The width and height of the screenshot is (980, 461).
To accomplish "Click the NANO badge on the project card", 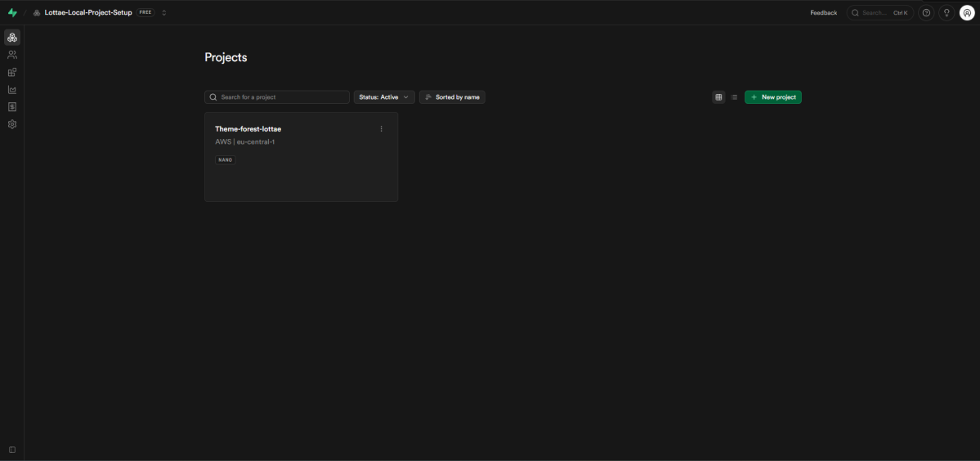I will (x=225, y=160).
